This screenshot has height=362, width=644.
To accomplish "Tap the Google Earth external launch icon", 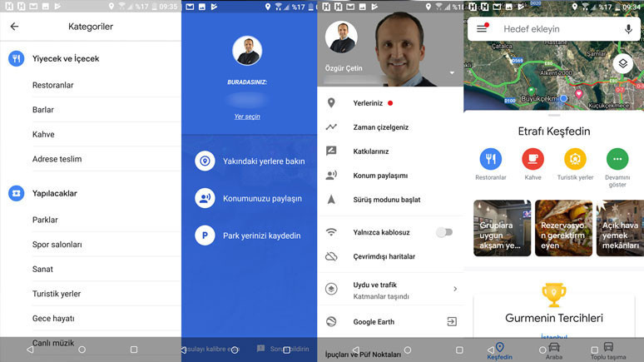I will [452, 322].
